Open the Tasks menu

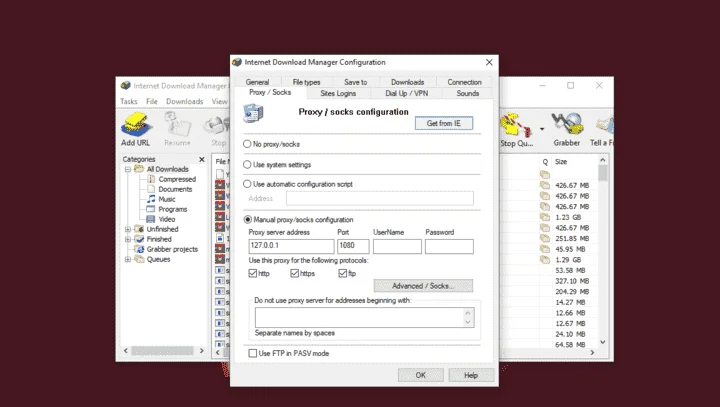coord(129,102)
